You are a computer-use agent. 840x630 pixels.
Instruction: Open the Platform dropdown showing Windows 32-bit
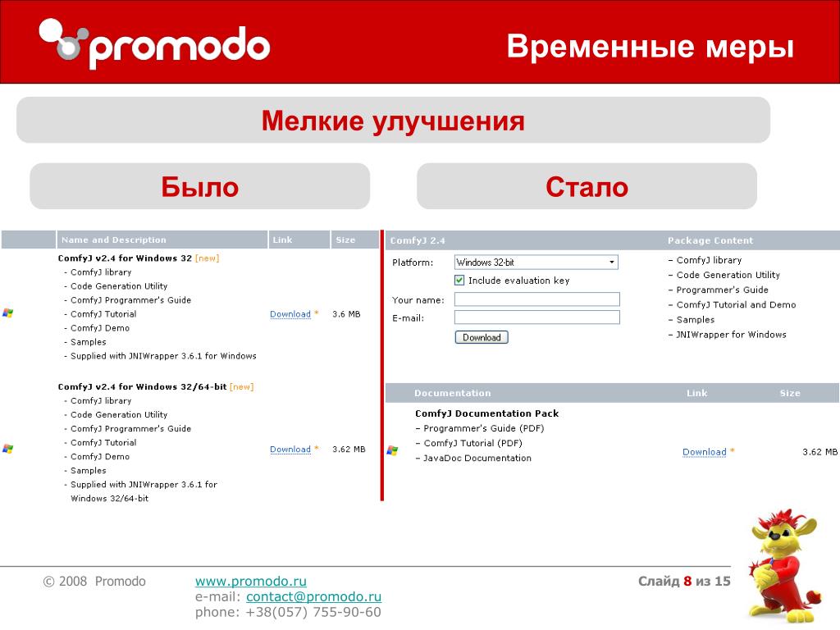click(x=536, y=262)
